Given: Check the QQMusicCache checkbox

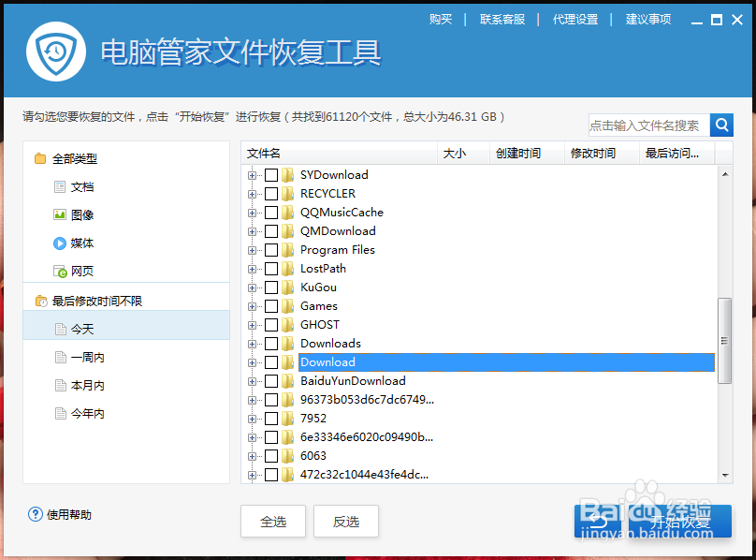Looking at the screenshot, I should [x=271, y=213].
